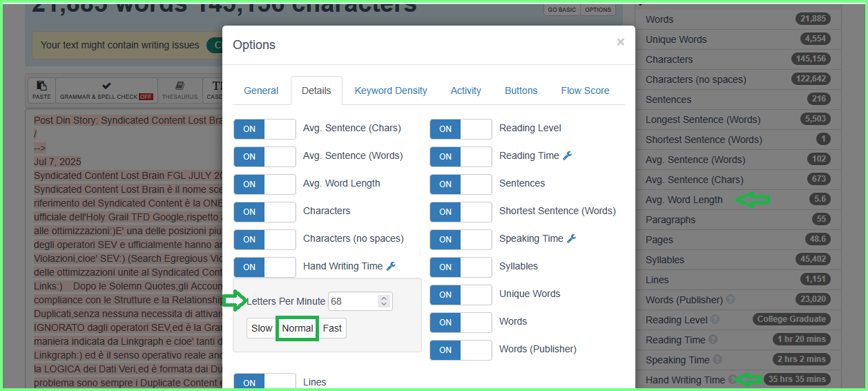
Task: Click the Hand Writing Time wrench icon
Action: pos(391,267)
